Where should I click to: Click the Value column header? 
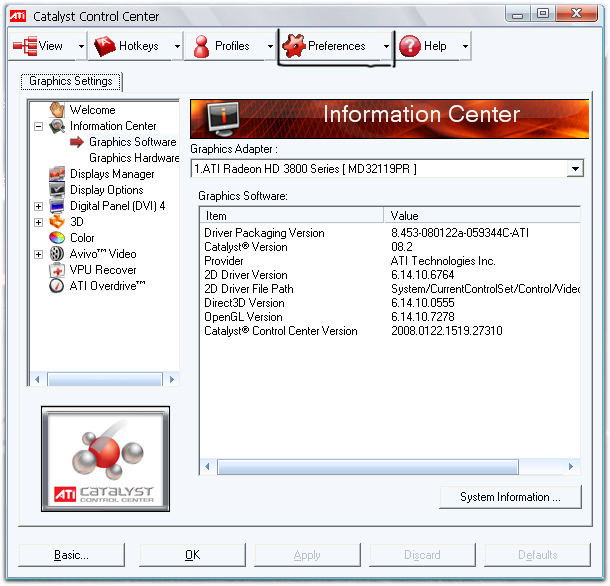tap(482, 216)
